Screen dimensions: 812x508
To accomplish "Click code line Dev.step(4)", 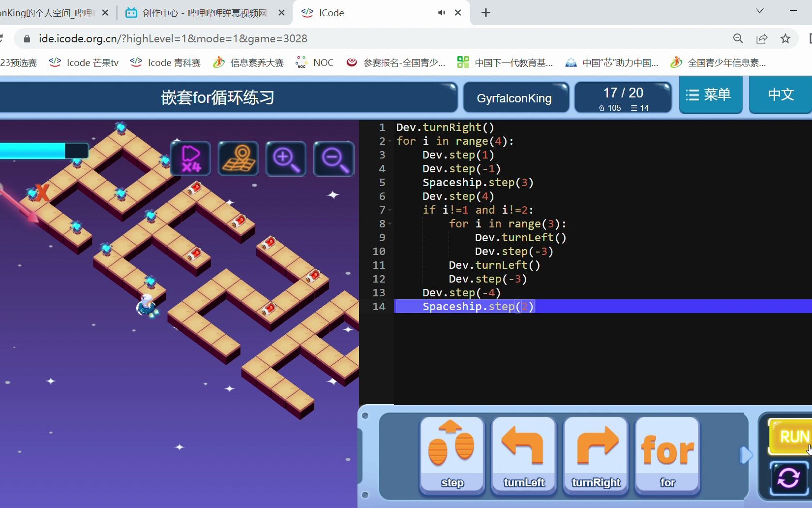I will tap(458, 196).
